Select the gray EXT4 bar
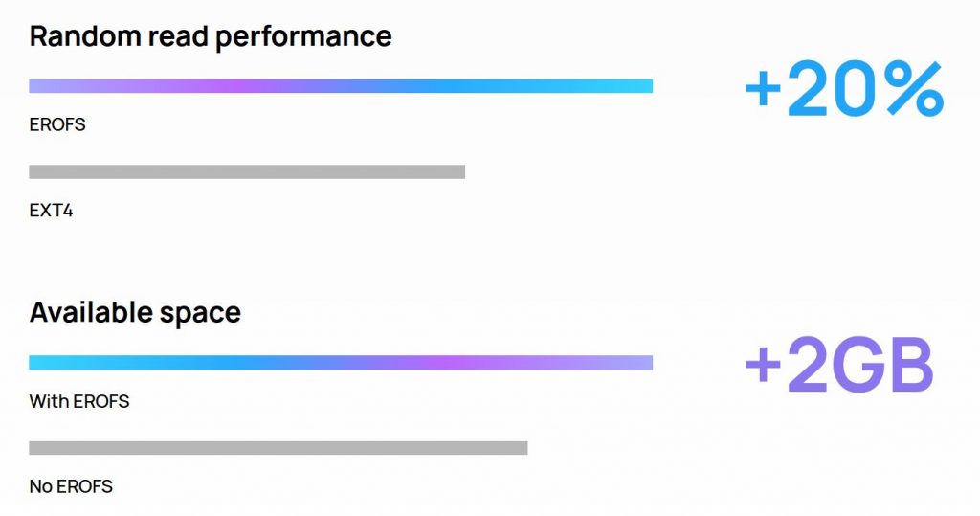The width and height of the screenshot is (980, 516). [247, 172]
